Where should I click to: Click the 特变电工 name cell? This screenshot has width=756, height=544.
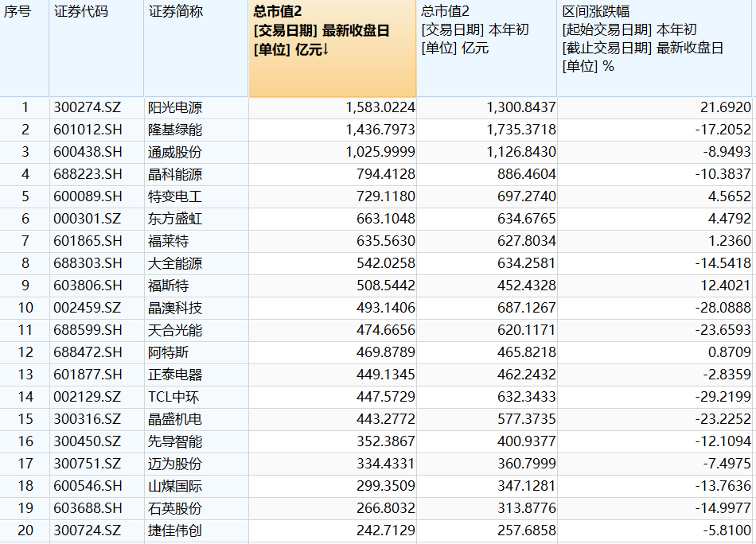click(x=175, y=196)
